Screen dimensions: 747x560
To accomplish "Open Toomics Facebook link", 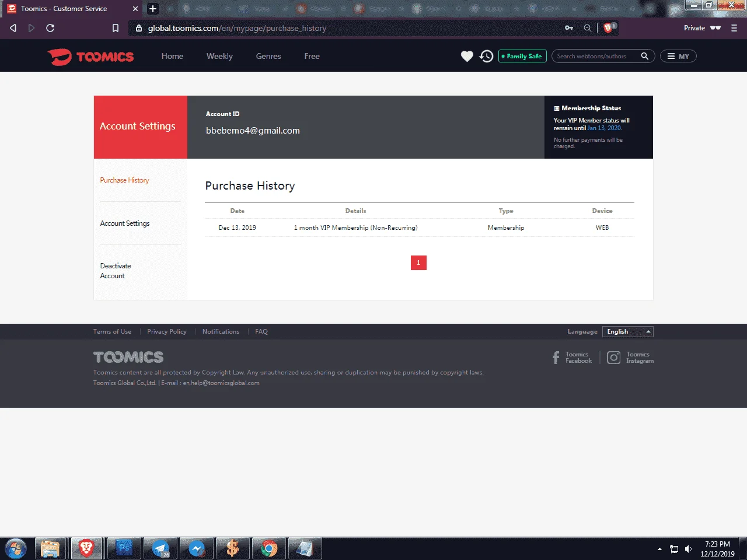I will pyautogui.click(x=572, y=358).
